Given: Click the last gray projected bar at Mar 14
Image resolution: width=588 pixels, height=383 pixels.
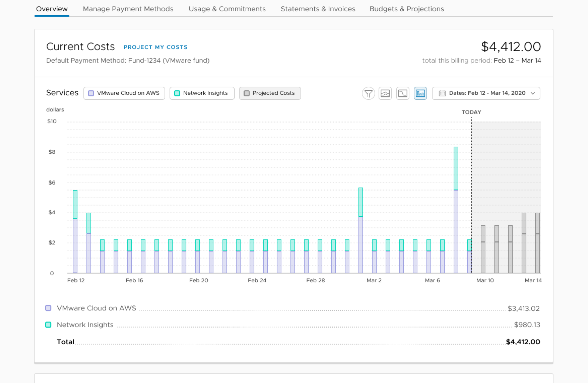Looking at the screenshot, I should 537,243.
